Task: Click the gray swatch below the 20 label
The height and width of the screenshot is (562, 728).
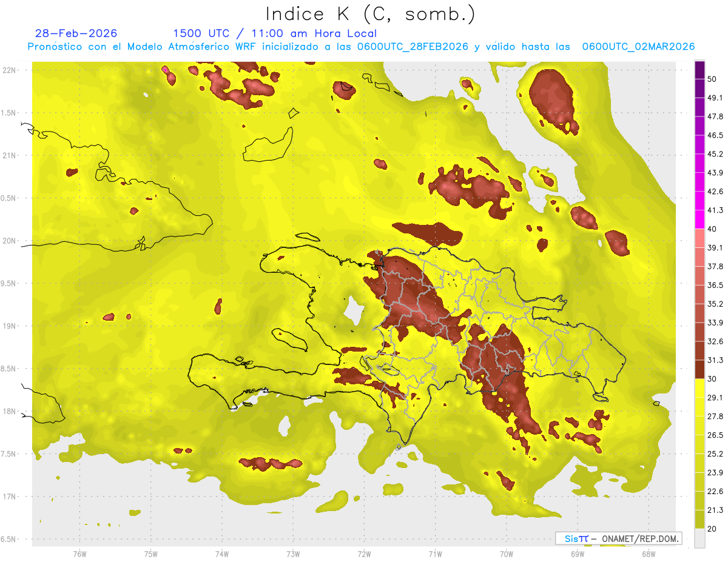Action: tap(699, 538)
